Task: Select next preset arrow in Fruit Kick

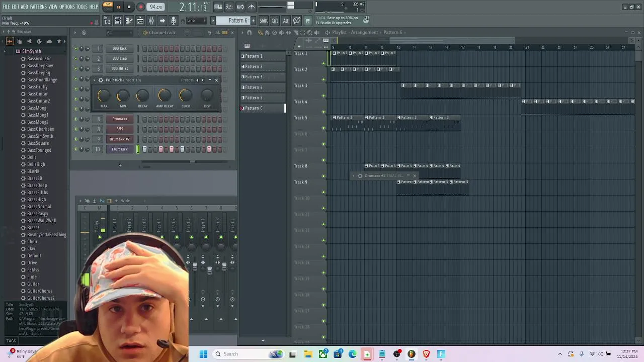Action: 202,80
